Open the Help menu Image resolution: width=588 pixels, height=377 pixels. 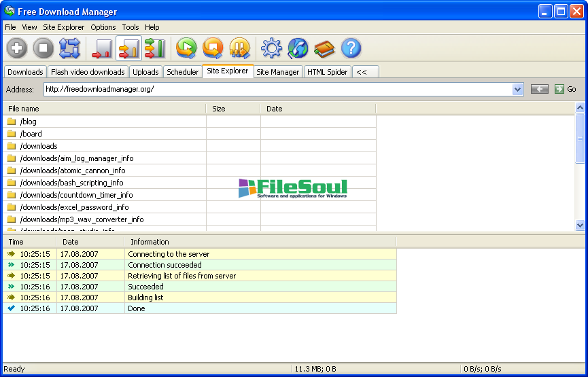point(152,27)
